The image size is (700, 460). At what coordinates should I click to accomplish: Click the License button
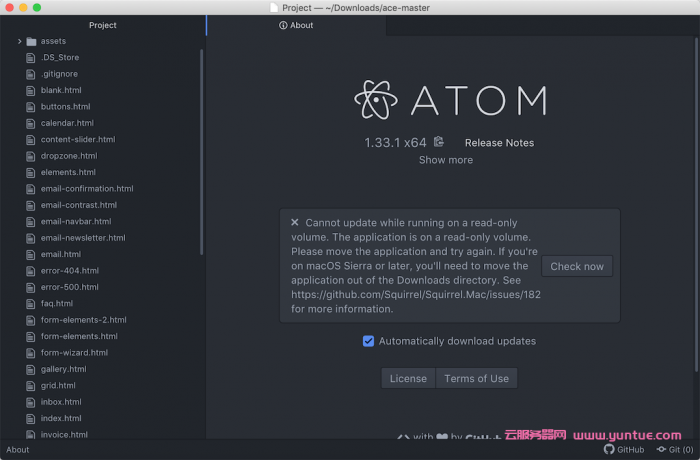coord(408,378)
